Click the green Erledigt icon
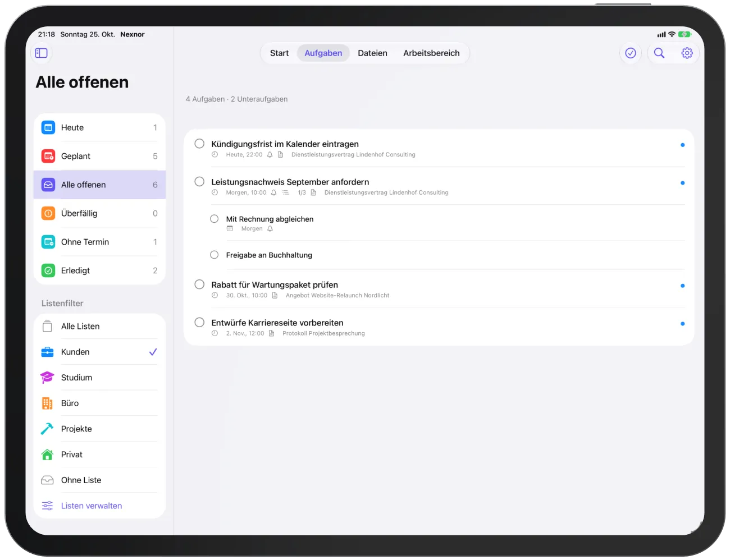 [48, 270]
